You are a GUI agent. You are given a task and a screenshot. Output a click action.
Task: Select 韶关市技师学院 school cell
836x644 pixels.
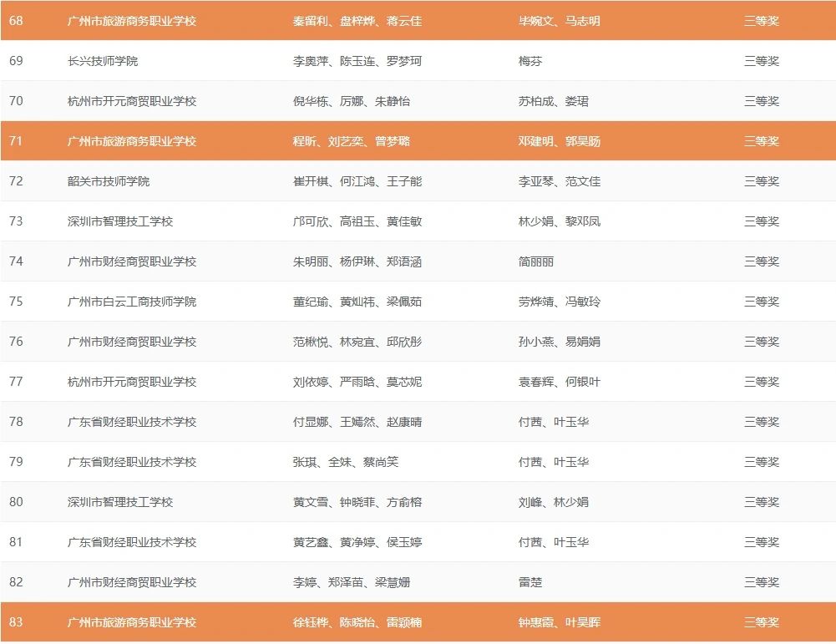(109, 181)
